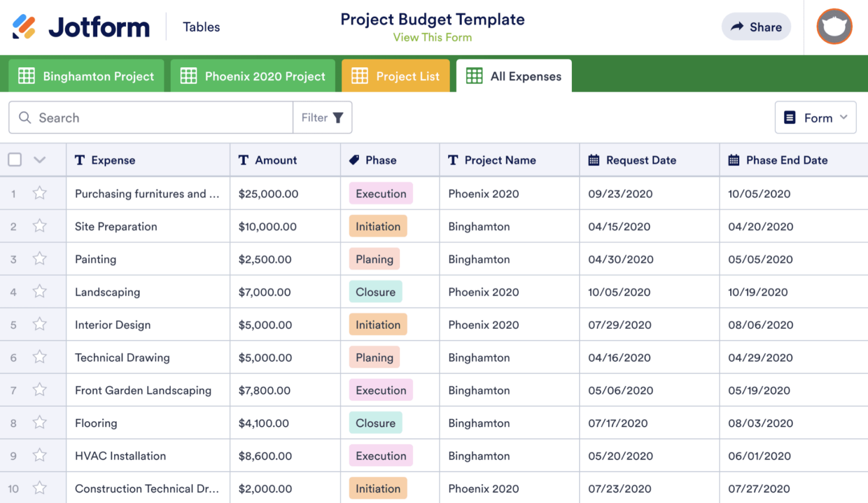
Task: Star the Site Preparation row
Action: 40,226
